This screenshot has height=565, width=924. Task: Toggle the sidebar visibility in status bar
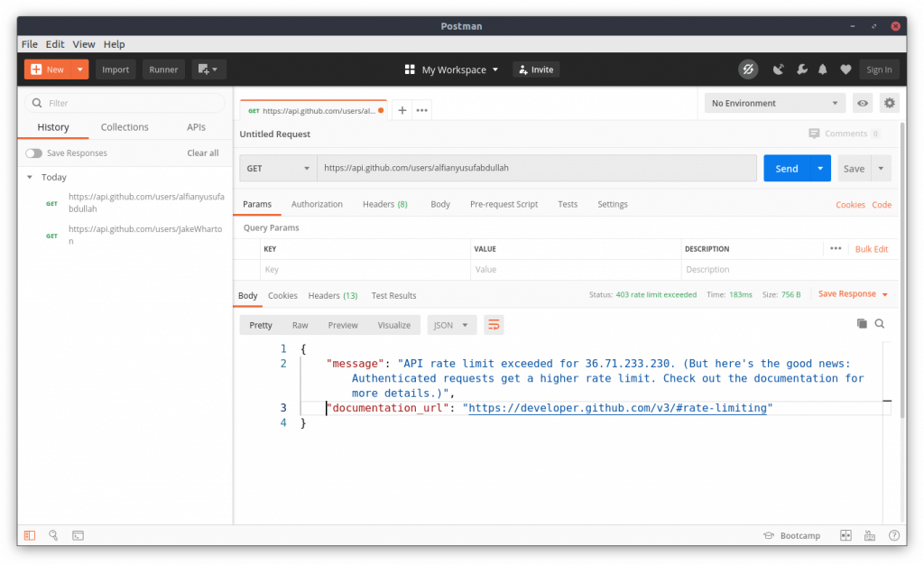pos(30,535)
